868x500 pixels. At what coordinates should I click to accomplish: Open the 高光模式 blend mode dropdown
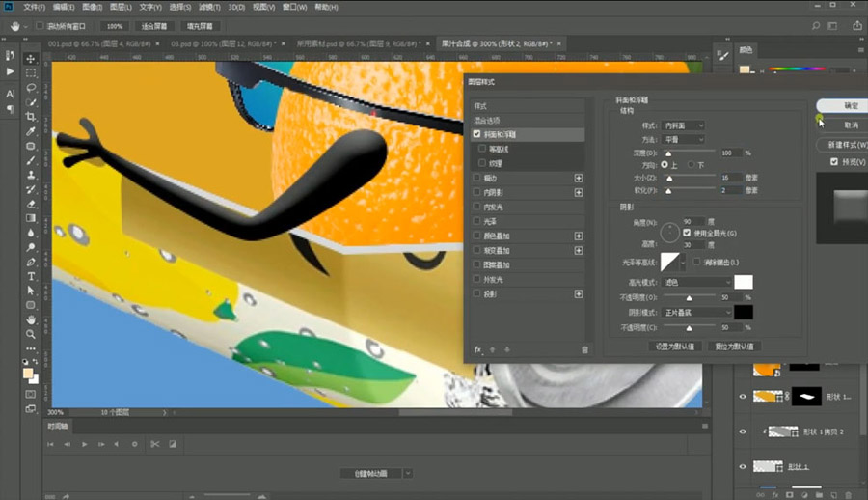click(x=698, y=282)
